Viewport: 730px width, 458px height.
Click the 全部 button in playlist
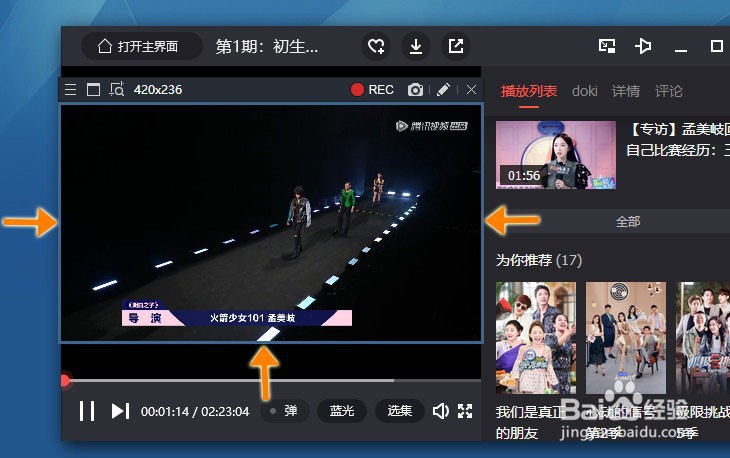(x=628, y=222)
